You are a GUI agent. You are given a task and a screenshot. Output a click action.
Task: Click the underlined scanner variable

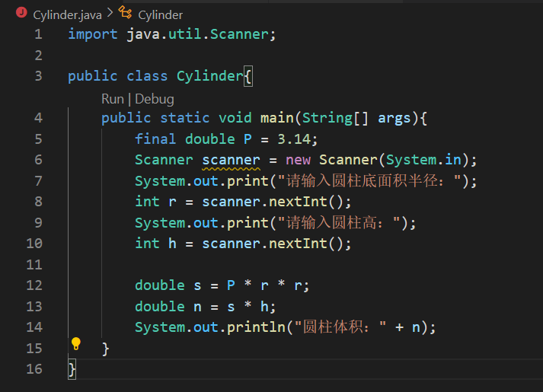(x=231, y=160)
